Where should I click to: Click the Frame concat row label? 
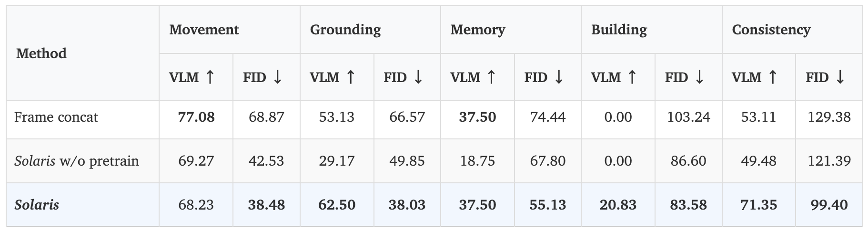pos(56,117)
